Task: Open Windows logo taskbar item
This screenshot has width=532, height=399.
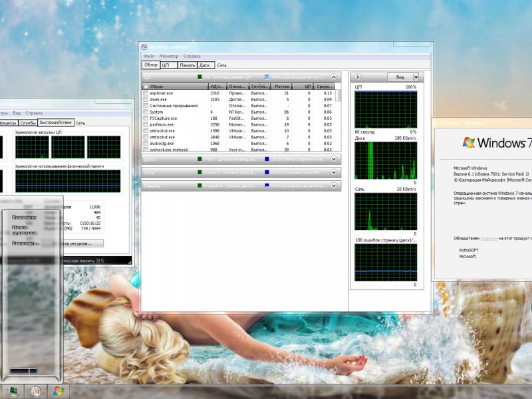Action: coord(59,391)
